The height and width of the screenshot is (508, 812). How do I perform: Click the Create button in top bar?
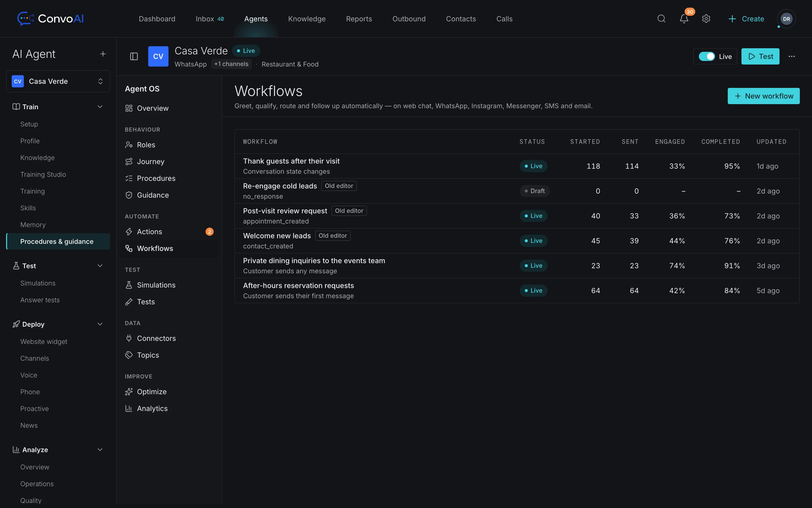746,19
